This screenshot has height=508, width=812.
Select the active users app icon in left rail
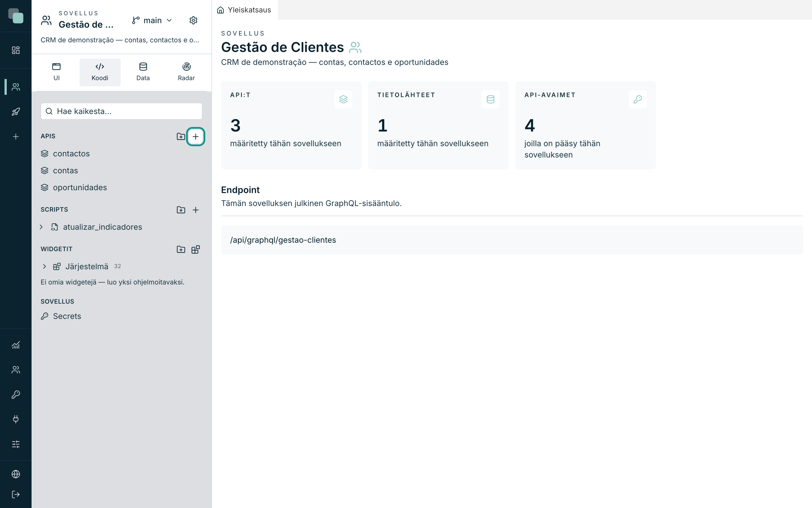click(16, 87)
